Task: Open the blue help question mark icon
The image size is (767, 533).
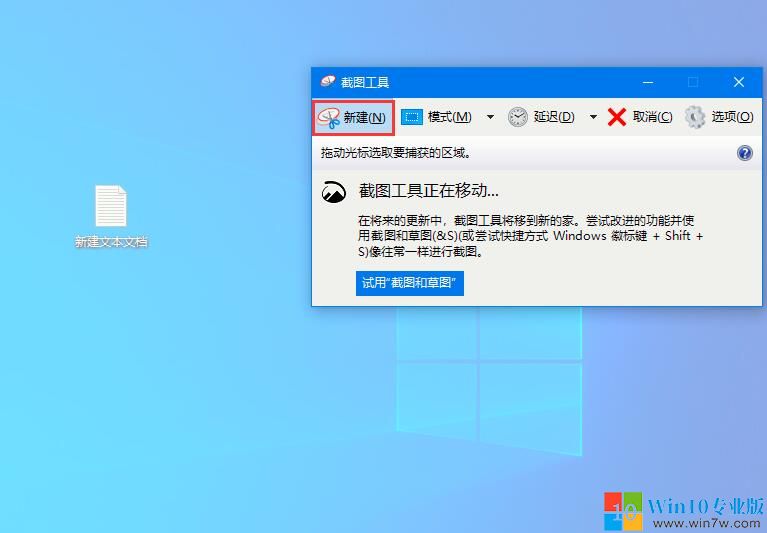Action: coord(744,153)
